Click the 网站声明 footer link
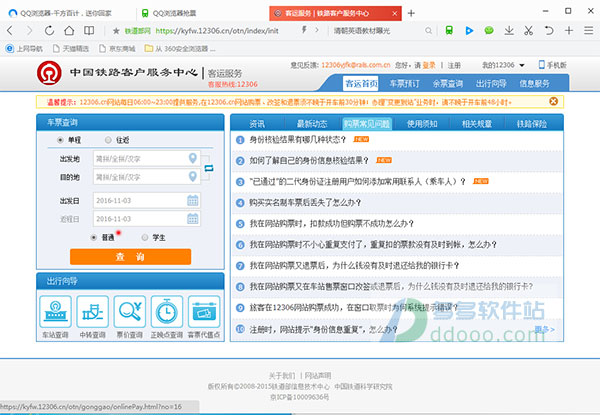 pyautogui.click(x=318, y=376)
